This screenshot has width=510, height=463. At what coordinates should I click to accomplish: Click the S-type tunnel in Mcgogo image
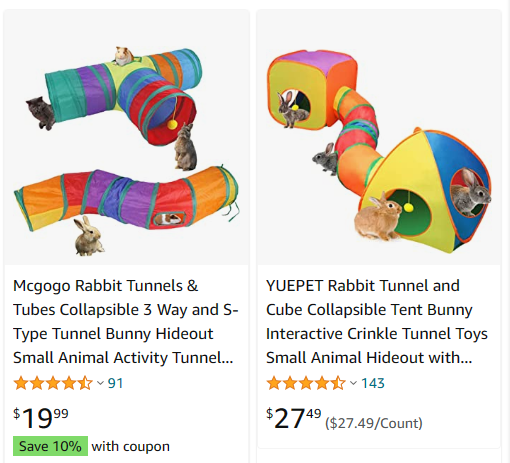(x=127, y=199)
